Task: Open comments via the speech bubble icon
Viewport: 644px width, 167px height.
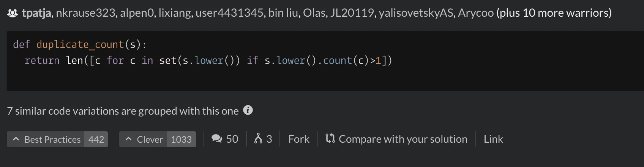Action: (217, 139)
